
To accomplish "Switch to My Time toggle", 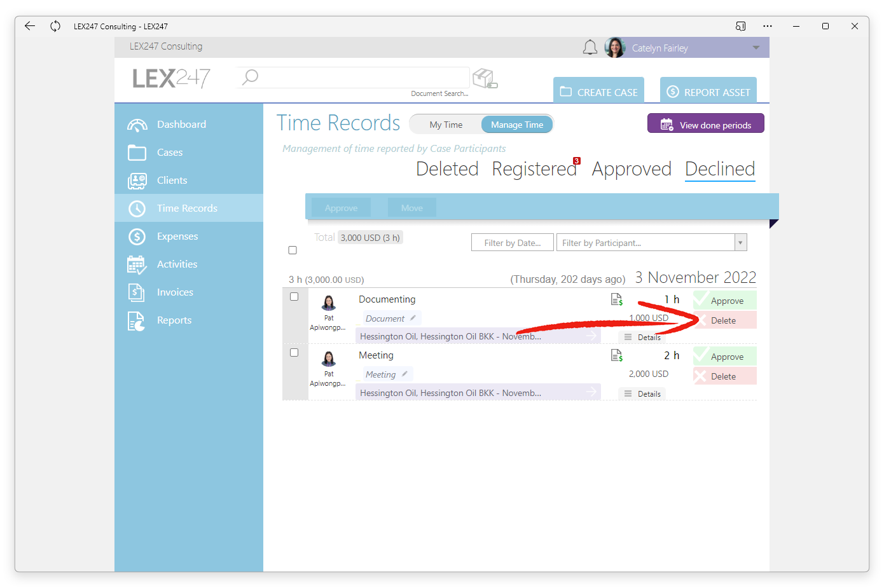I will click(x=446, y=125).
